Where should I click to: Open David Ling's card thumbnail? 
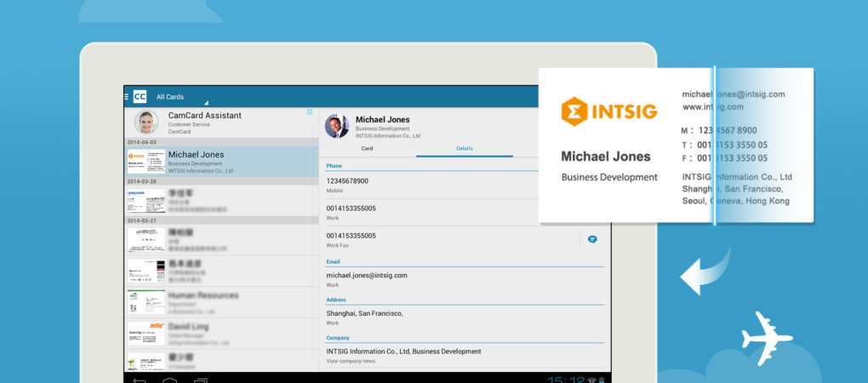click(x=146, y=333)
